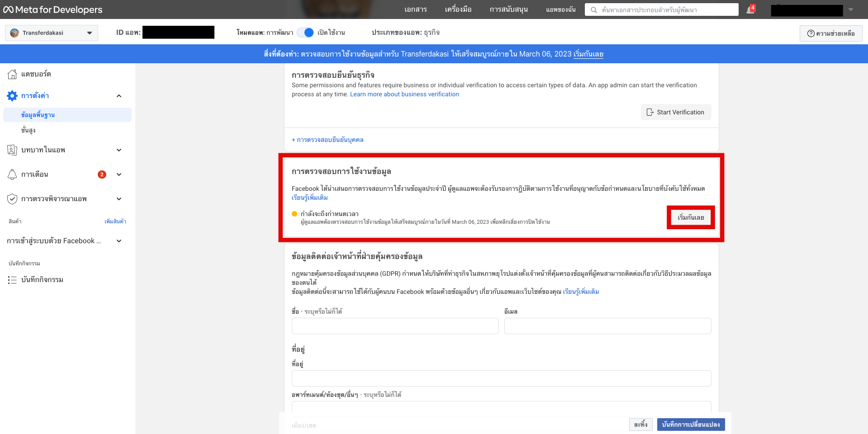This screenshot has height=434, width=868.
Task: Open the top-right notifications bell showing 4
Action: (750, 9)
